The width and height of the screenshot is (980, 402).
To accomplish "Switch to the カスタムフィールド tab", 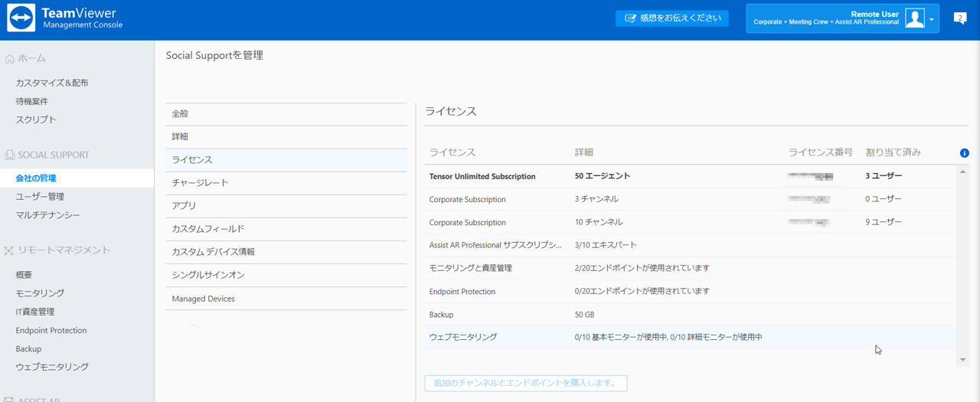I will tap(286, 229).
